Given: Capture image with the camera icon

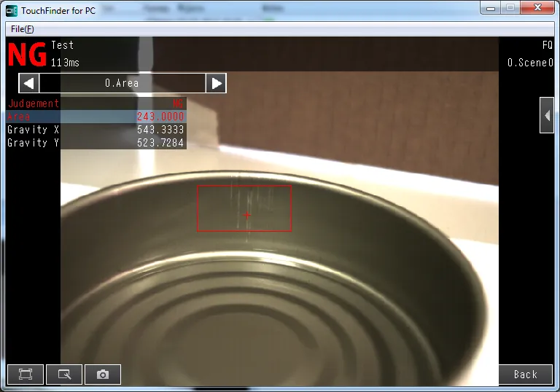Looking at the screenshot, I should tap(103, 375).
